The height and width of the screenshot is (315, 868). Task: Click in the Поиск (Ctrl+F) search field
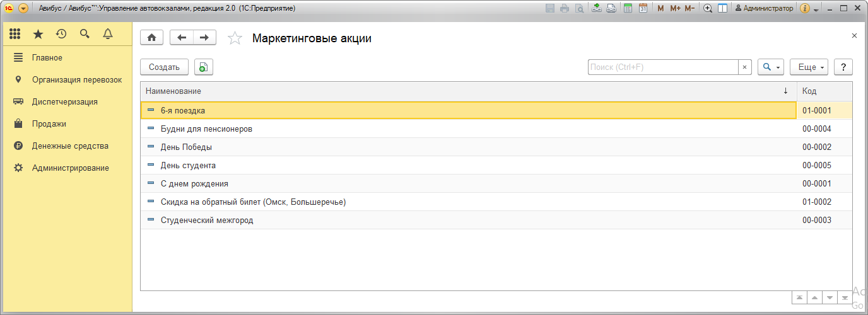point(662,67)
